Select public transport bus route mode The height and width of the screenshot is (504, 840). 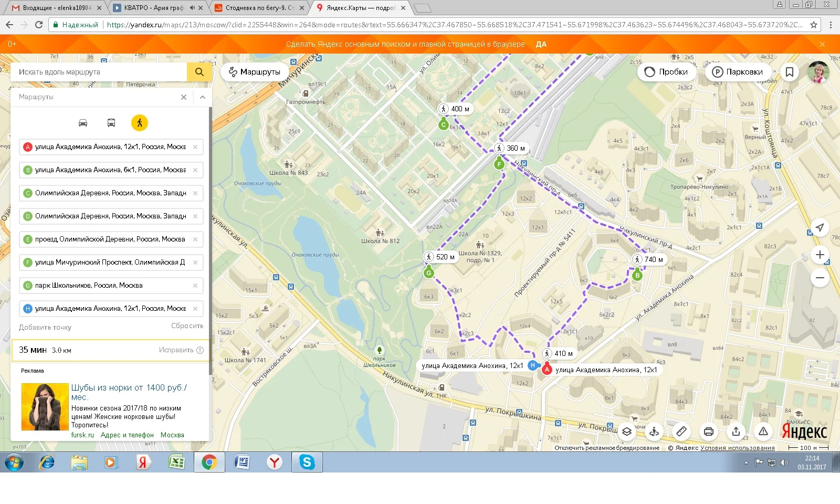click(111, 123)
